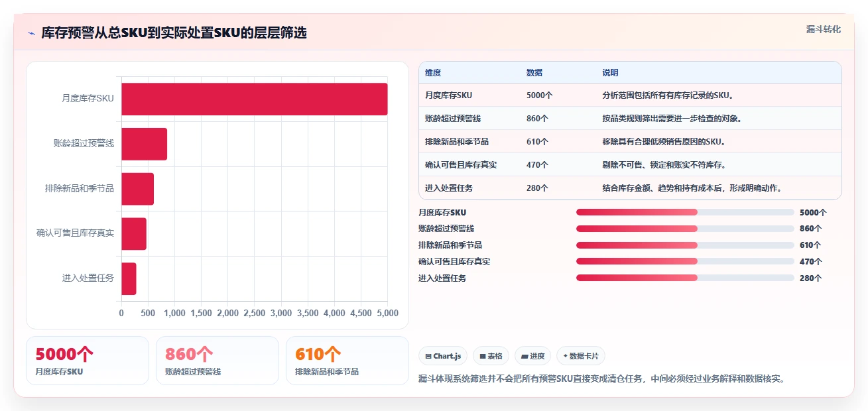Click the 说明 column header
Image resolution: width=868 pixels, height=411 pixels.
tap(610, 72)
